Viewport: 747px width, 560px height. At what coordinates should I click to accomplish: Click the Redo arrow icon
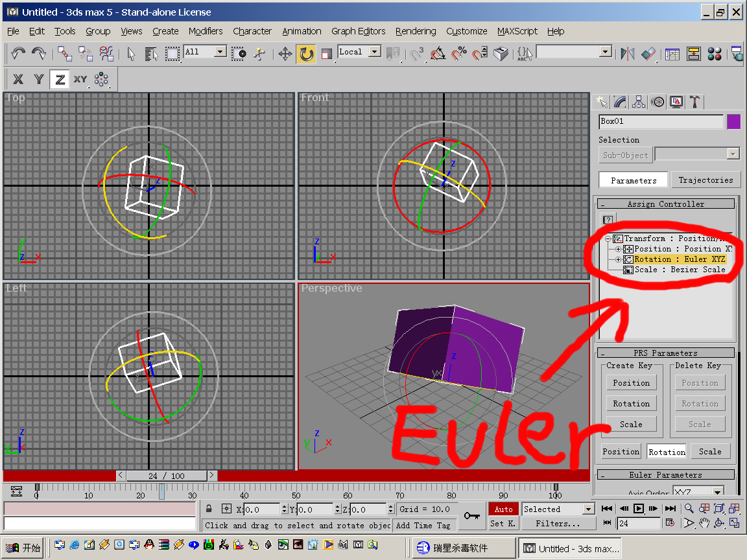click(39, 53)
